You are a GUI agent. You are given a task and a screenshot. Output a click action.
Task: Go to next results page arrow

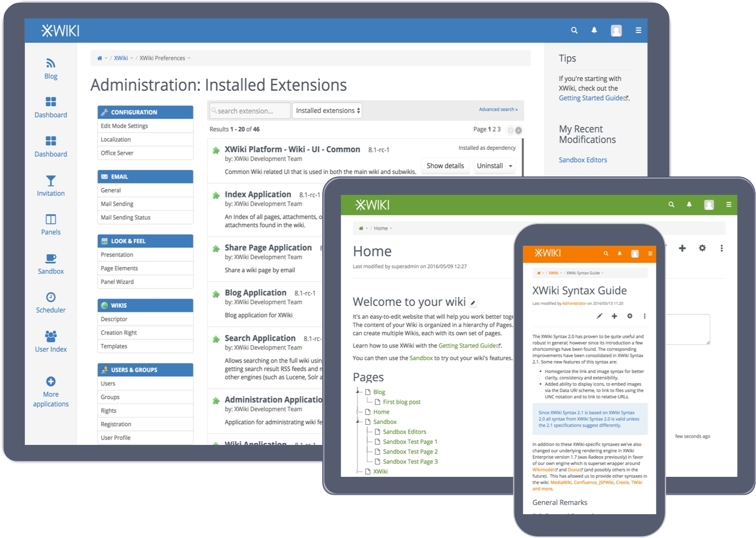tap(519, 130)
